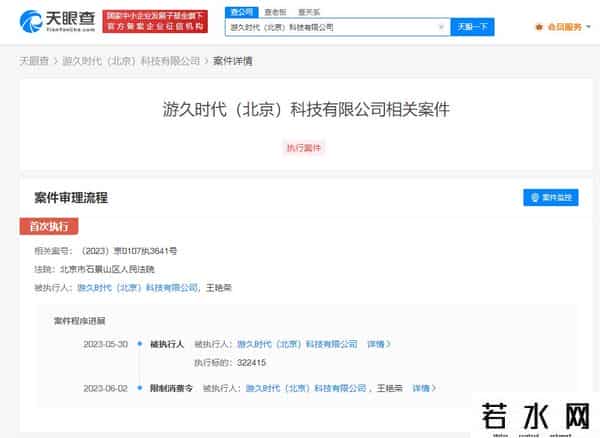The image size is (600, 438).
Task: Click the date 2023-05-30
Action: tap(106, 344)
